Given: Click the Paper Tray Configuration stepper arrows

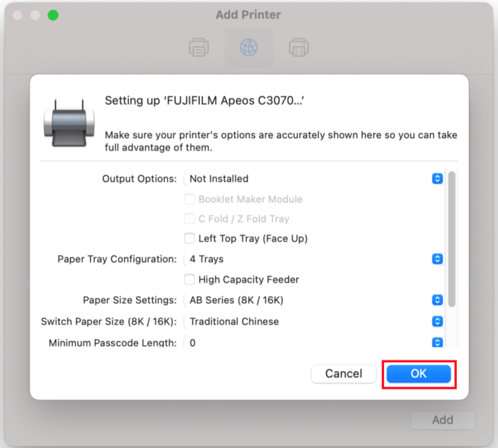Looking at the screenshot, I should 437,259.
